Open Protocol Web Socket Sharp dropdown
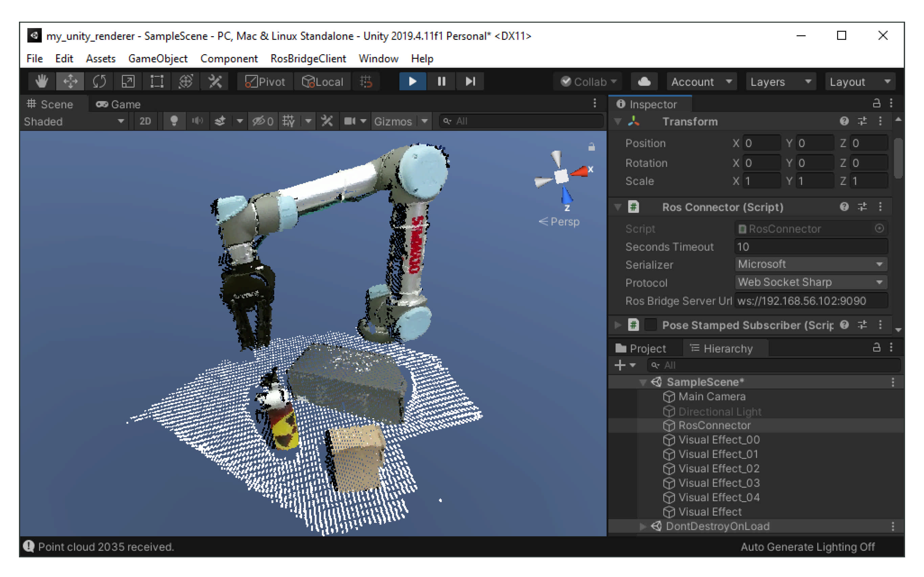 click(x=811, y=282)
